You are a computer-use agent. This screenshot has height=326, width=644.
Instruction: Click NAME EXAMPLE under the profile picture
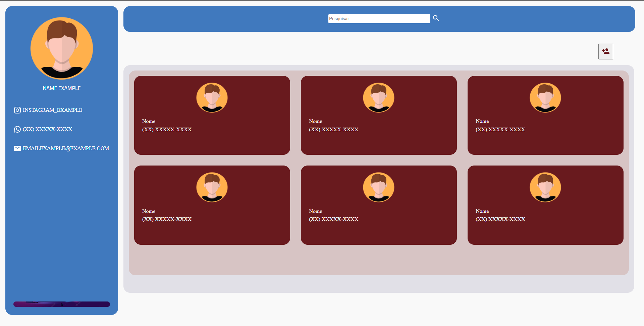[x=62, y=88]
